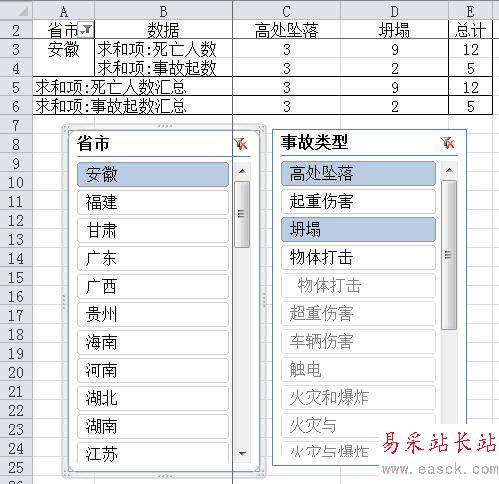Select column C header

click(287, 11)
